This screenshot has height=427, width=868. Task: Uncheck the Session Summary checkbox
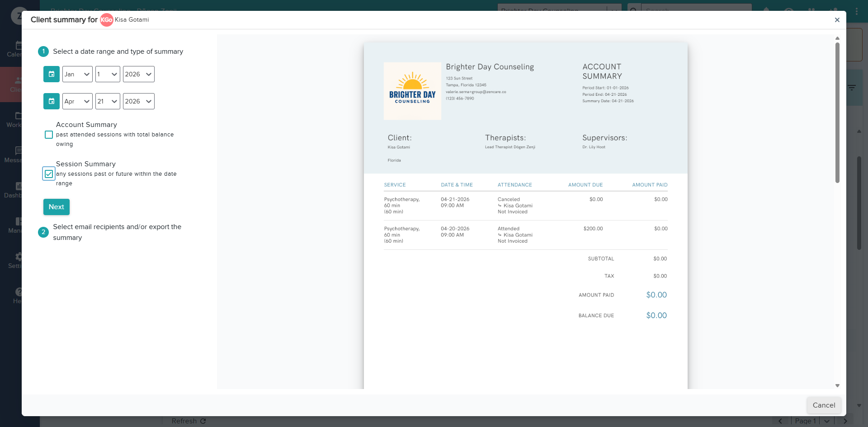coord(49,174)
